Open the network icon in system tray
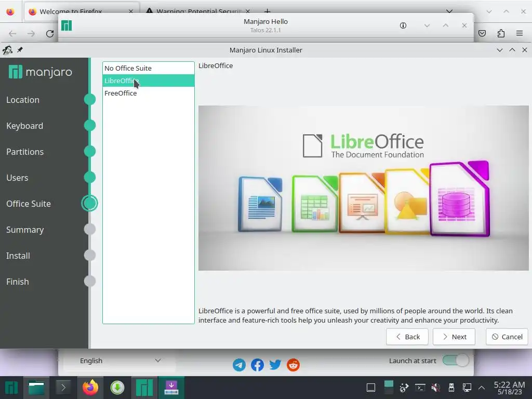Screen dimensions: 532x399 click(467, 387)
